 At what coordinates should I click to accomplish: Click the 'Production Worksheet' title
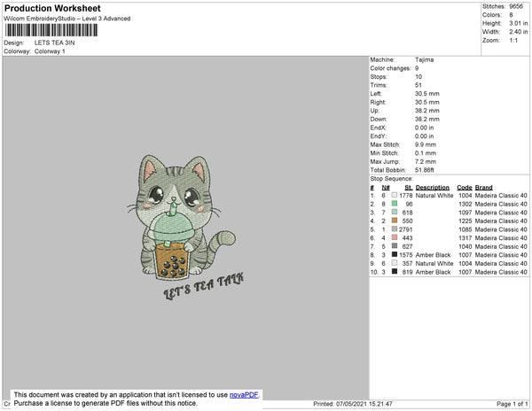(x=52, y=8)
